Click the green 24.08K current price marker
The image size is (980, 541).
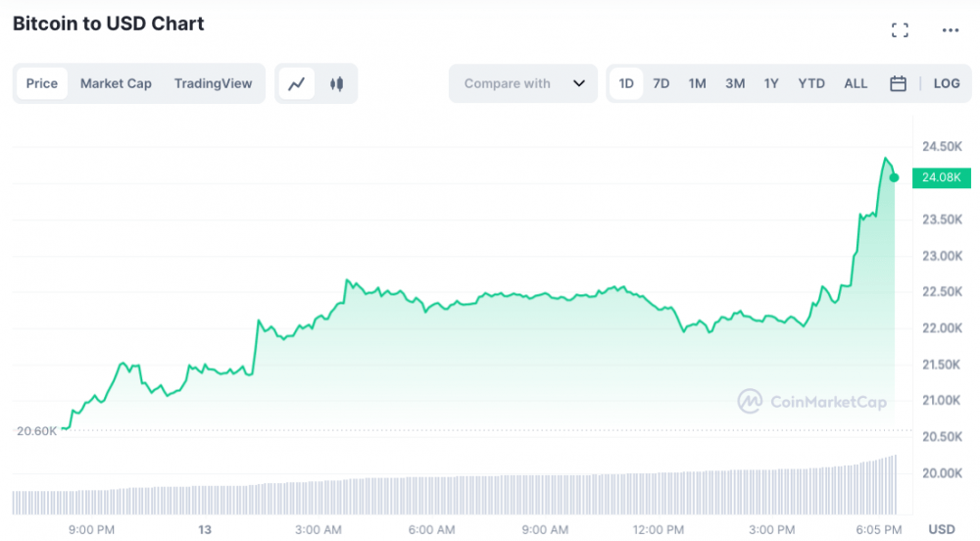click(942, 177)
